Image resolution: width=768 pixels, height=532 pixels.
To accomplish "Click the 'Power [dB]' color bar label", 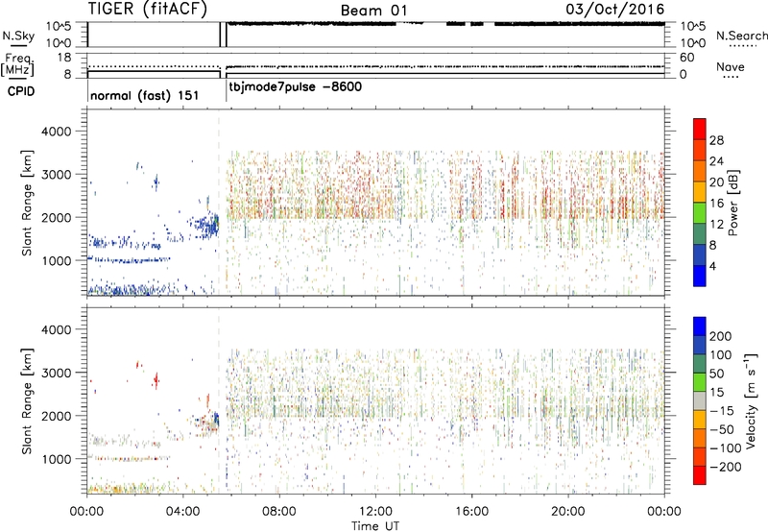I will tap(733, 203).
